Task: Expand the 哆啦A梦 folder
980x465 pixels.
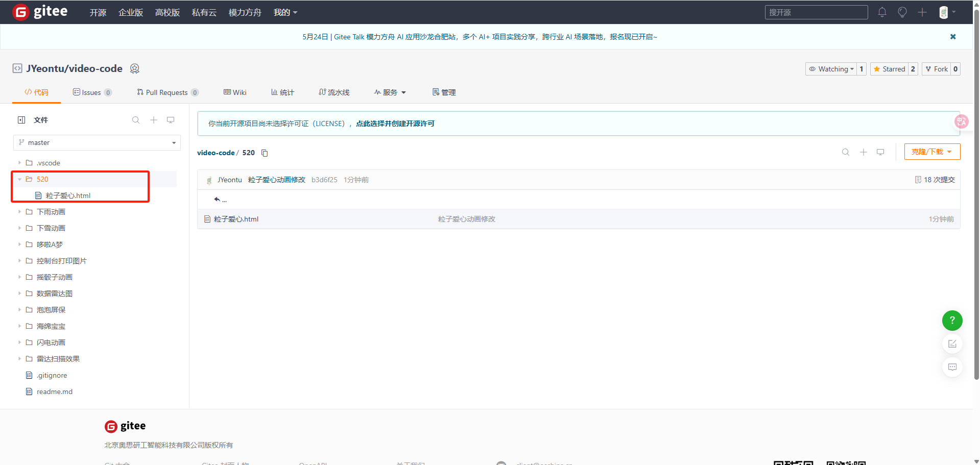Action: [x=20, y=244]
